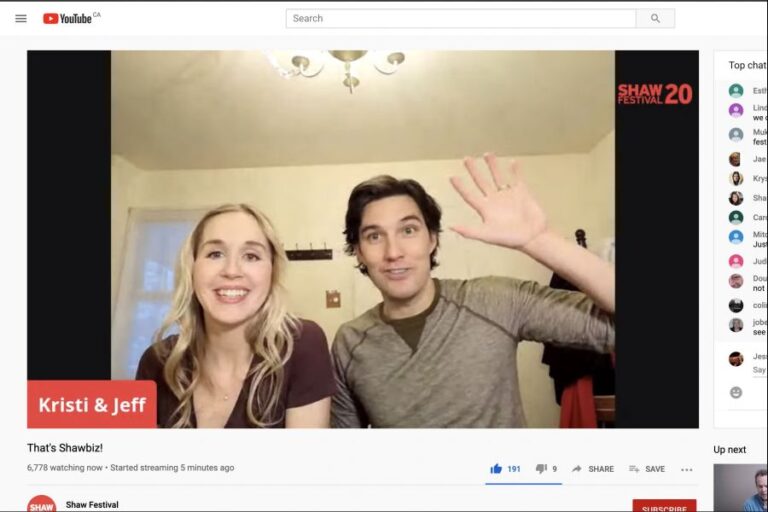Open the three-dot more actions menu
Screen dimensions: 768x512
point(686,469)
